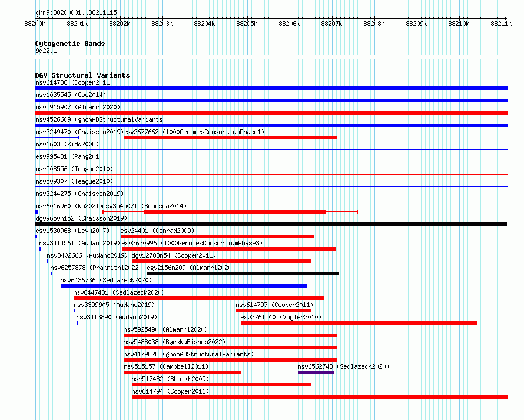Click nsv614797 (Cooper2011) label
This screenshot has height=420, width=524.
tap(274, 305)
